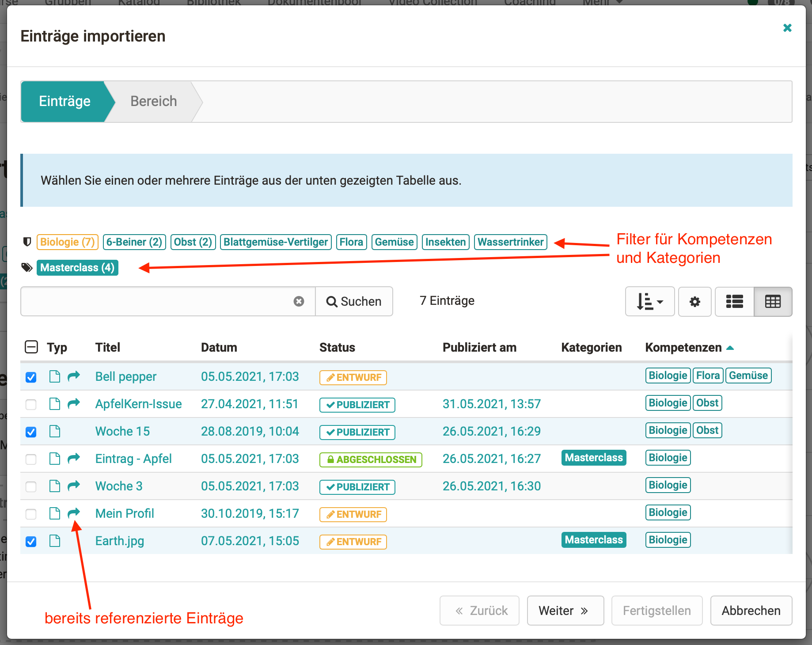Screen dimensions: 812x645
Task: Switch to list view
Action: [x=734, y=302]
